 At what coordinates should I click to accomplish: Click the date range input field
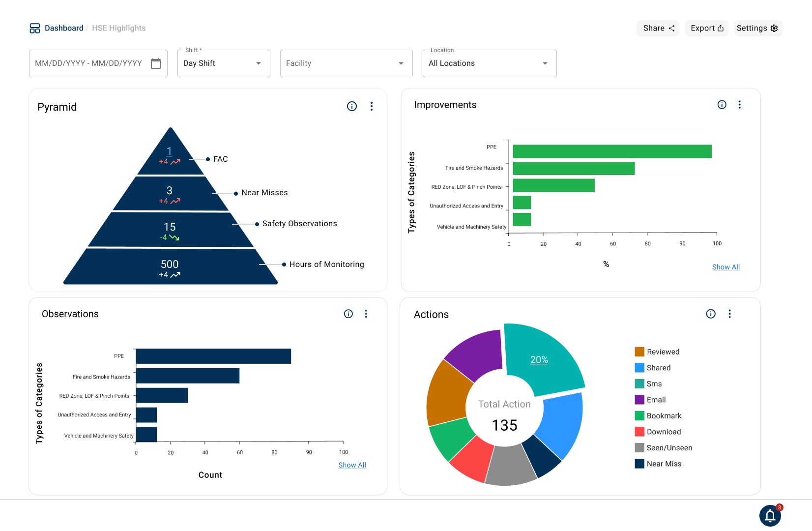pos(98,63)
